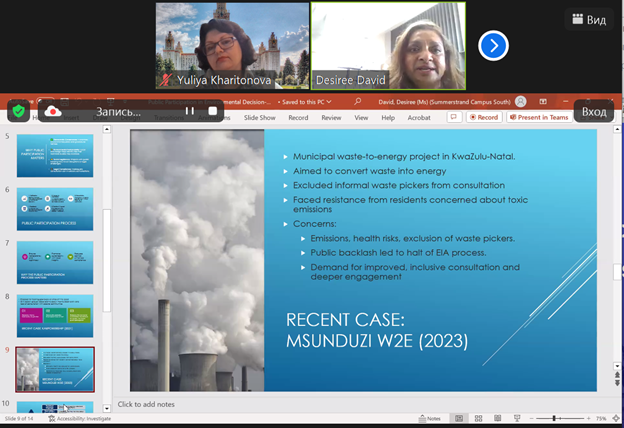Select slide 7 thumbnail
The image size is (624, 428).
[x=55, y=262]
